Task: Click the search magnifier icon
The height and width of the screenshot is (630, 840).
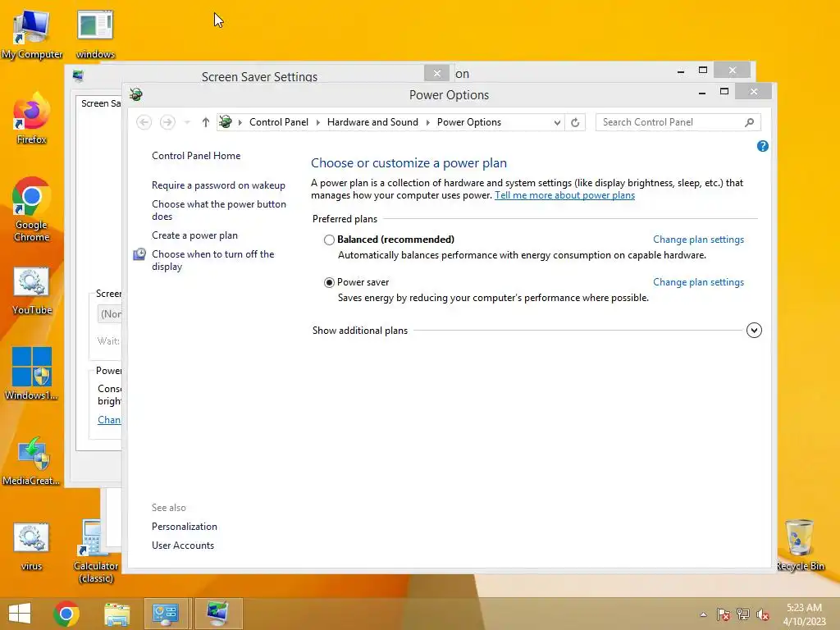Action: [750, 122]
